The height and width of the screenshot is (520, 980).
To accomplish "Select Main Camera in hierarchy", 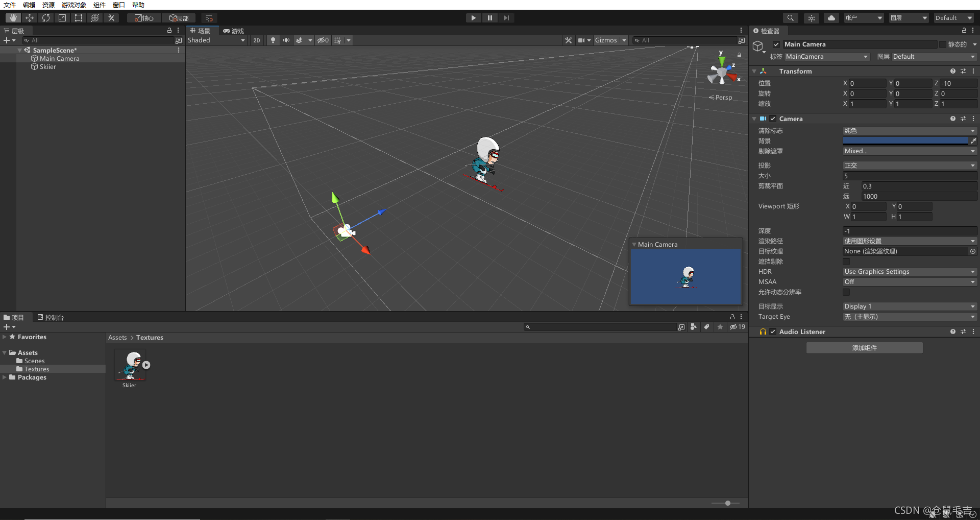I will pyautogui.click(x=59, y=59).
